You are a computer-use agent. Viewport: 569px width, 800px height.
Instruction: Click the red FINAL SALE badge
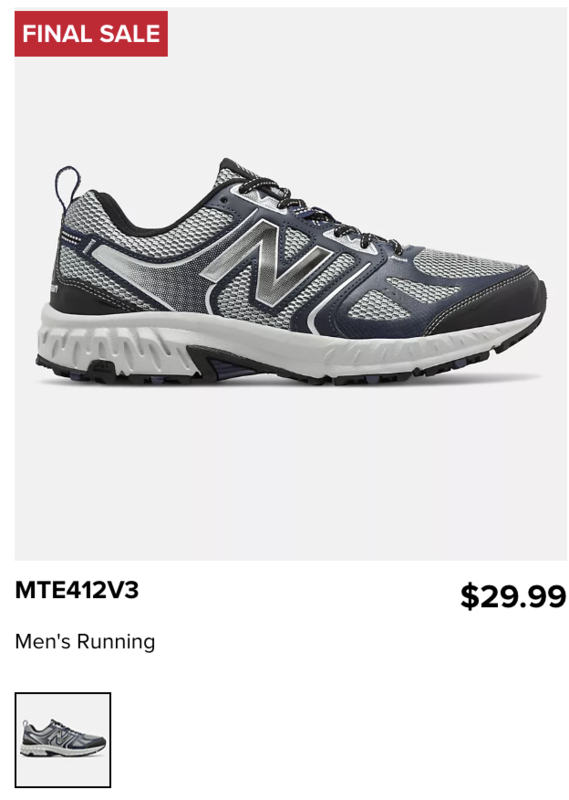[91, 34]
